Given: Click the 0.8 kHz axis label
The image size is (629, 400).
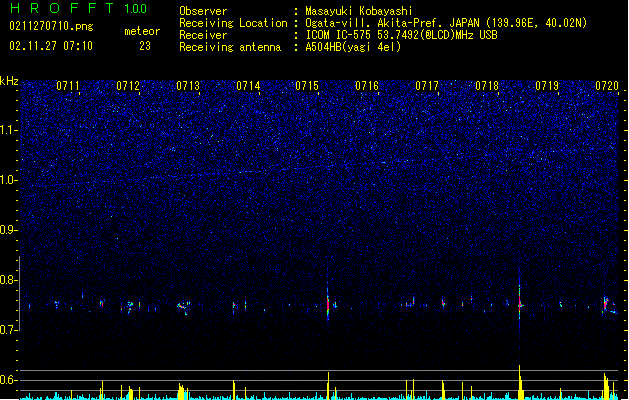Looking at the screenshot, I should point(8,280).
